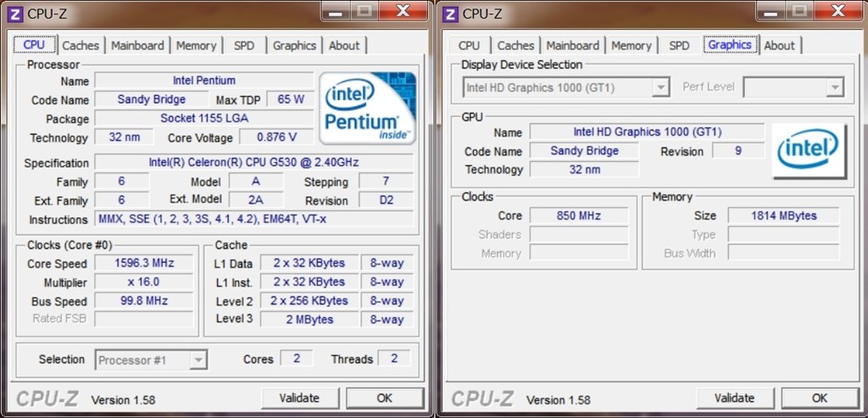
Task: Minimize the left CPU-Z window
Action: point(336,10)
